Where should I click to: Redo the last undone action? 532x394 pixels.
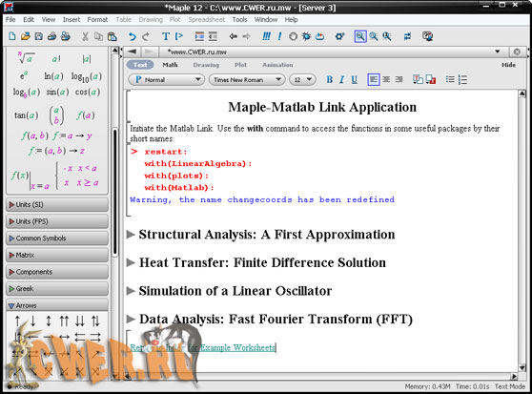click(x=146, y=36)
